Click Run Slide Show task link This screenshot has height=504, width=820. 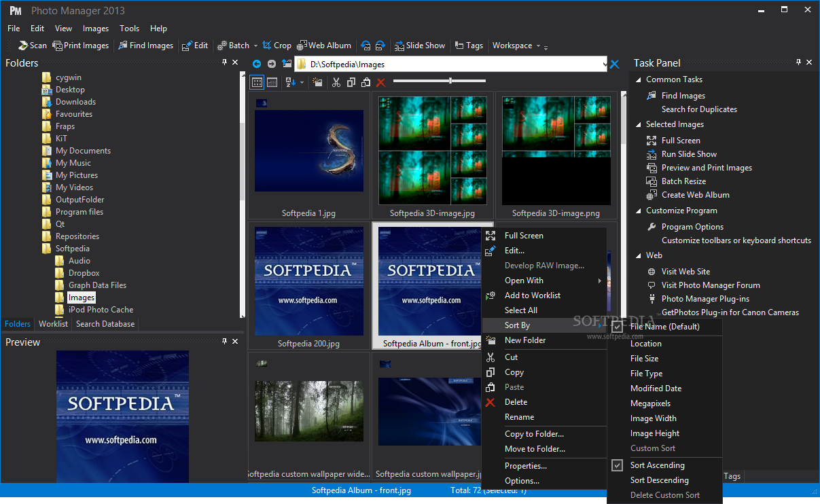pos(689,154)
